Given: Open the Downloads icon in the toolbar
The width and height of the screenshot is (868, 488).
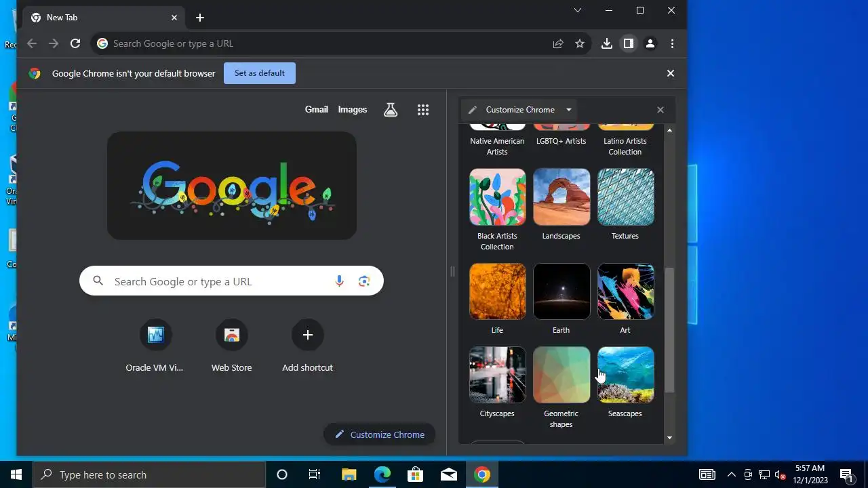Looking at the screenshot, I should coord(607,43).
